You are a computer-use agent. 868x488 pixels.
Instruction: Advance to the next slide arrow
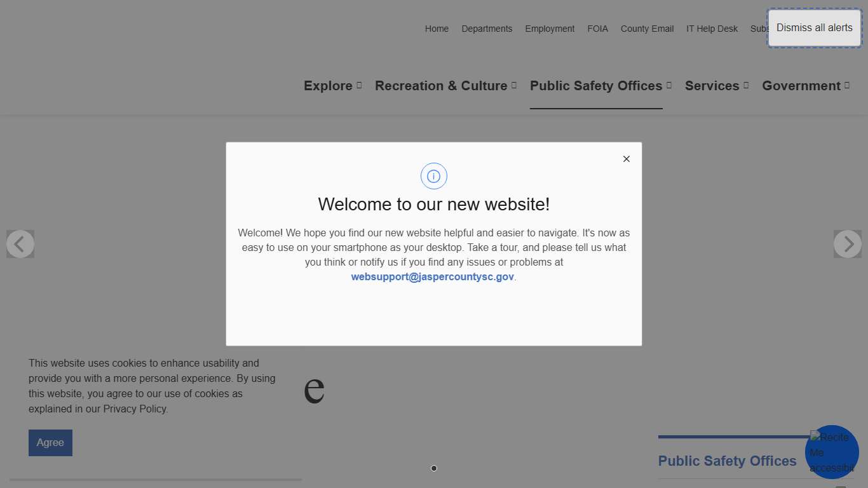click(x=847, y=244)
